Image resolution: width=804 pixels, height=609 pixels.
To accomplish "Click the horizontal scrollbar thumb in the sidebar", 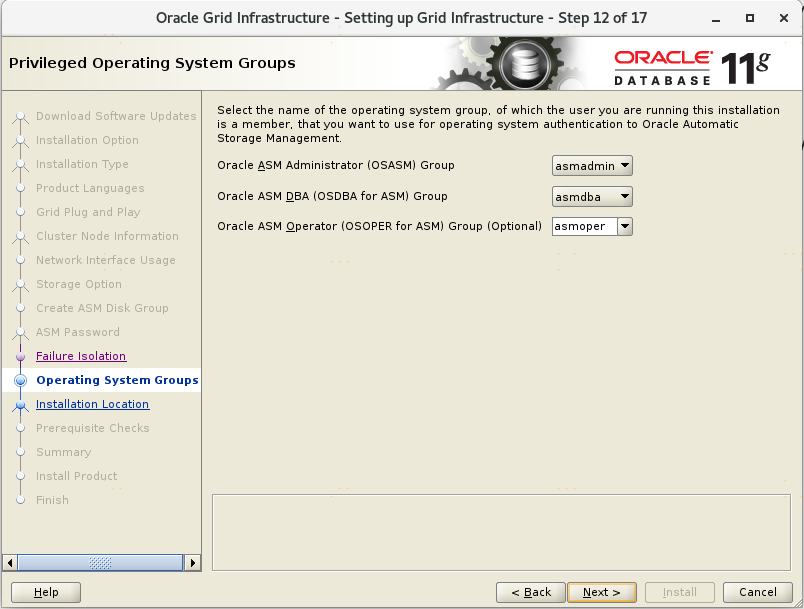I will pos(100,563).
